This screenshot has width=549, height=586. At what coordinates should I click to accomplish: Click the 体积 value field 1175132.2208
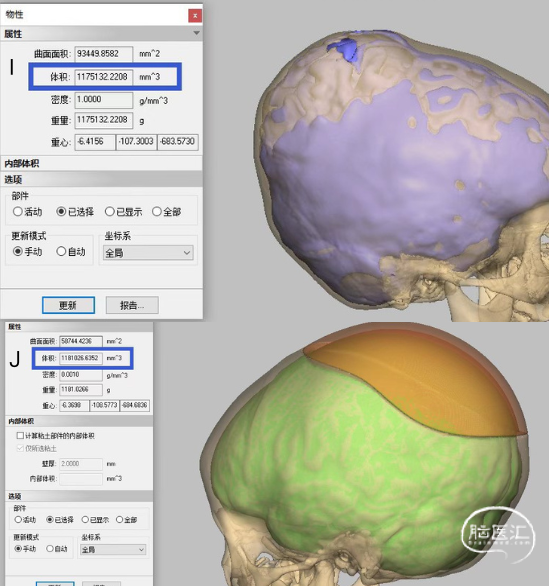tap(104, 77)
